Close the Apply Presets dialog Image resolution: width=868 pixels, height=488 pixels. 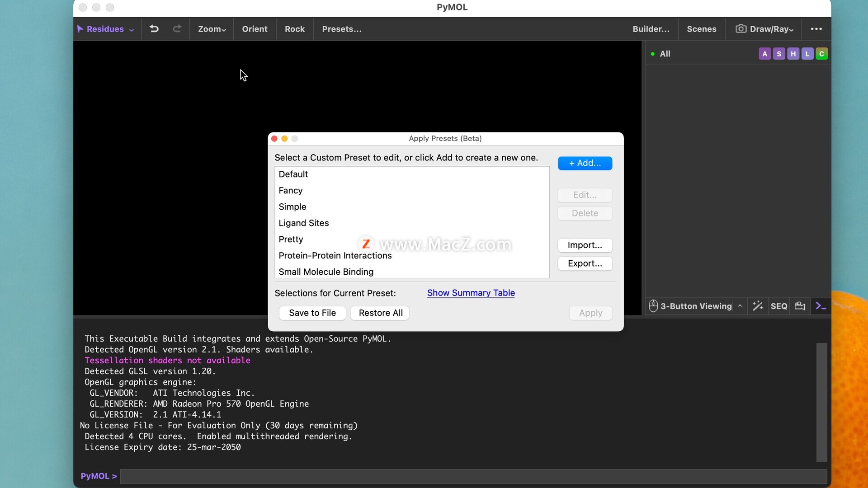point(274,139)
